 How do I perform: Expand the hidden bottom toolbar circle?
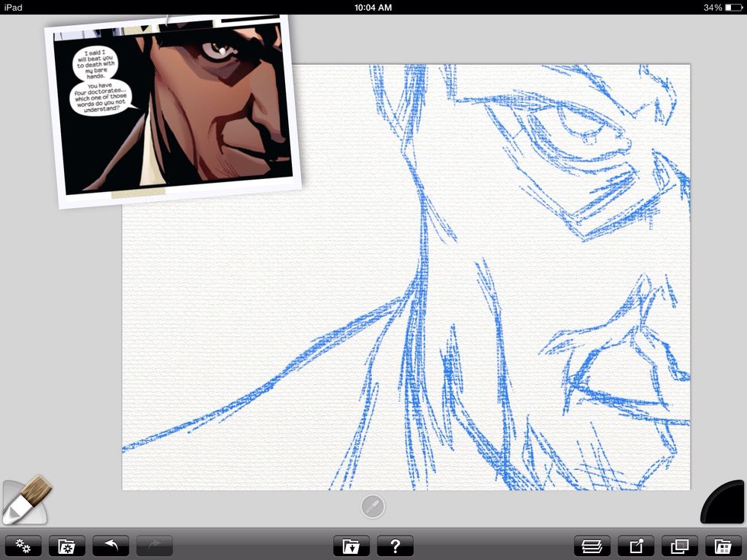pyautogui.click(x=373, y=505)
